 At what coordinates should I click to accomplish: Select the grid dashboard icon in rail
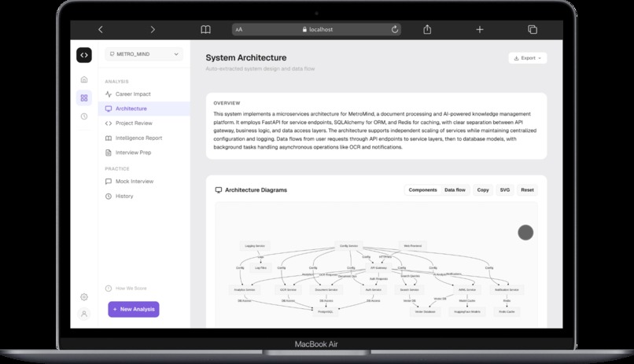[84, 97]
